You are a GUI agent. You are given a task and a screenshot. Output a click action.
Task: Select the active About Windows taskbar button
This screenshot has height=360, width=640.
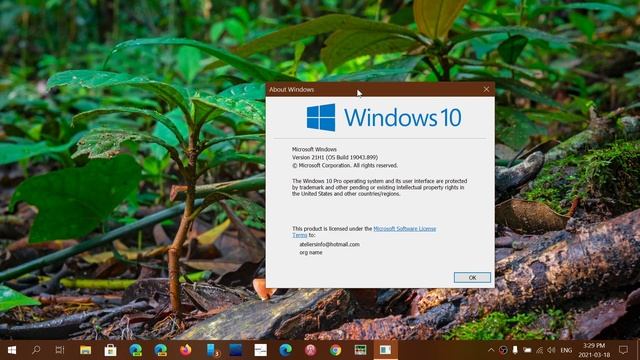click(385, 350)
